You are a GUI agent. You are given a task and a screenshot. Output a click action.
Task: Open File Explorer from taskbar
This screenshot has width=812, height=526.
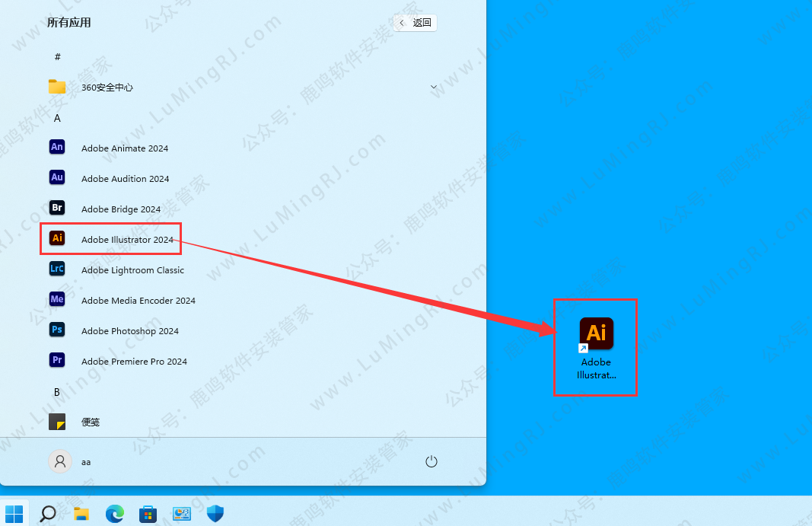[81, 514]
